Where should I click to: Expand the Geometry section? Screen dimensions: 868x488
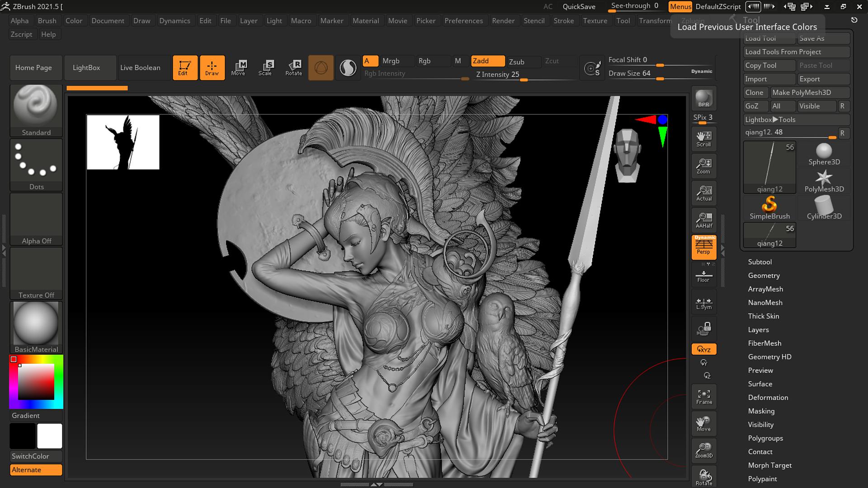point(764,276)
